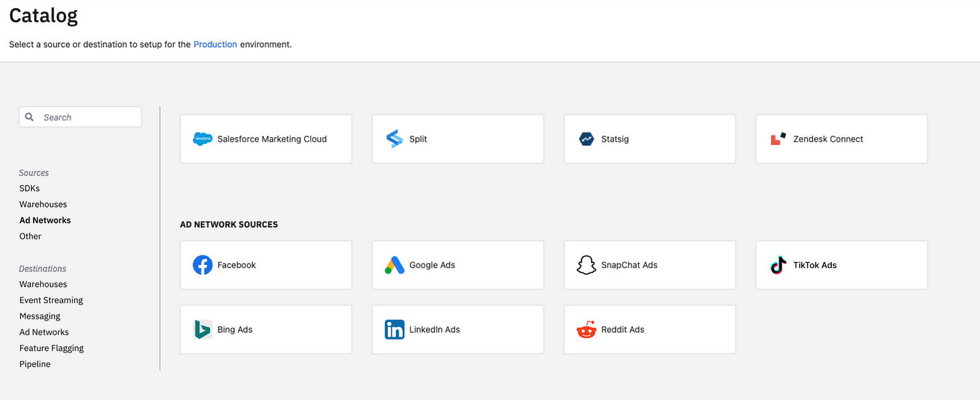This screenshot has height=400, width=980.
Task: Choose the Bing Ads source label
Action: click(x=235, y=329)
